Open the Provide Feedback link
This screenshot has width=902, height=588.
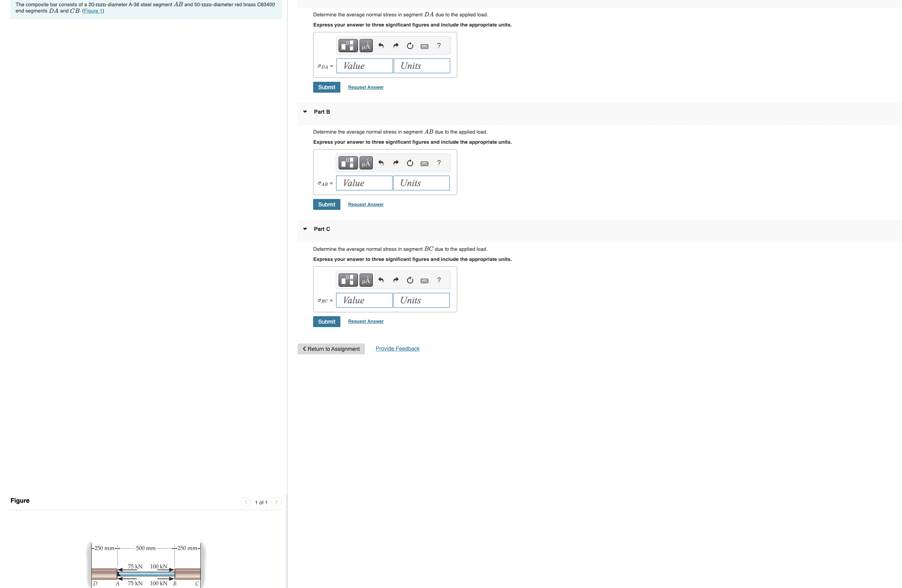point(397,349)
